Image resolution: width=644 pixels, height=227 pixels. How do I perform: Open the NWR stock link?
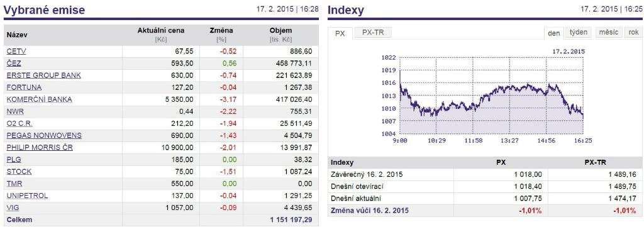[14, 111]
